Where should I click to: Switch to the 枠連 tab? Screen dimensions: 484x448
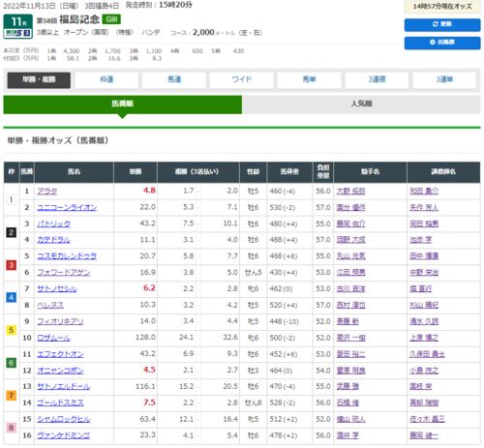[x=106, y=79]
